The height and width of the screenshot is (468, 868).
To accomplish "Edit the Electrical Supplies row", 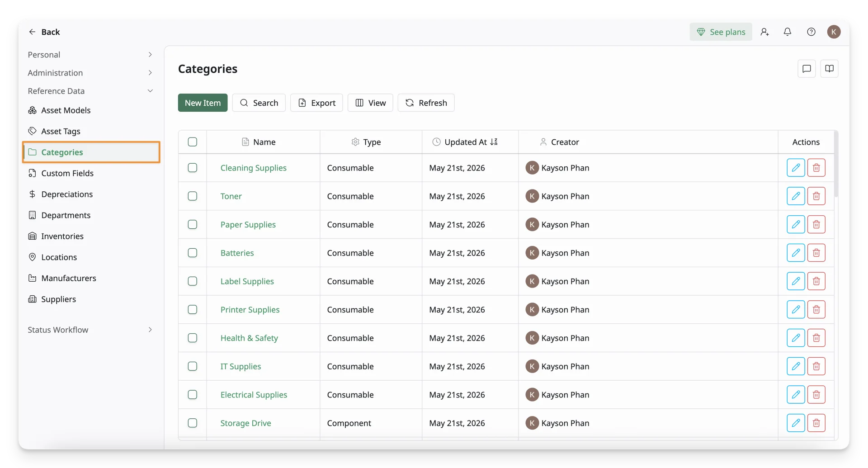I will tap(796, 395).
